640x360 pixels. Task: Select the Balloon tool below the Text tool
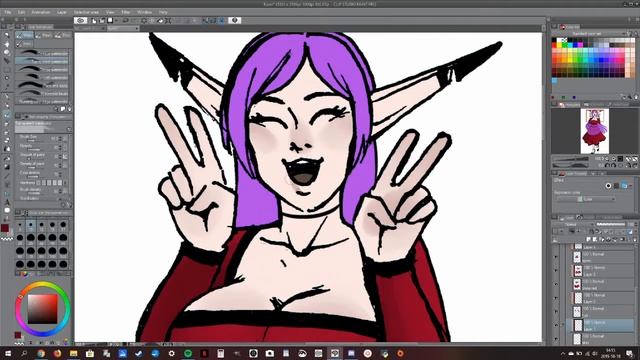(7, 210)
